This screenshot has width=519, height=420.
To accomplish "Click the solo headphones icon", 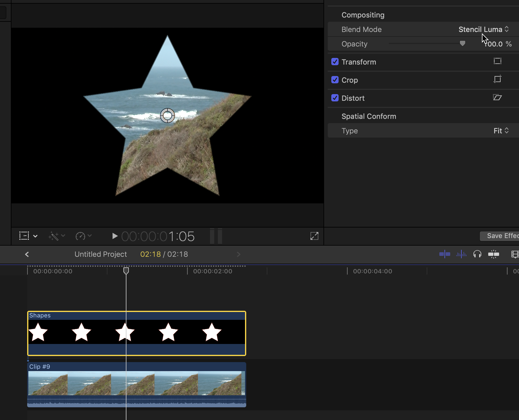I will [477, 254].
